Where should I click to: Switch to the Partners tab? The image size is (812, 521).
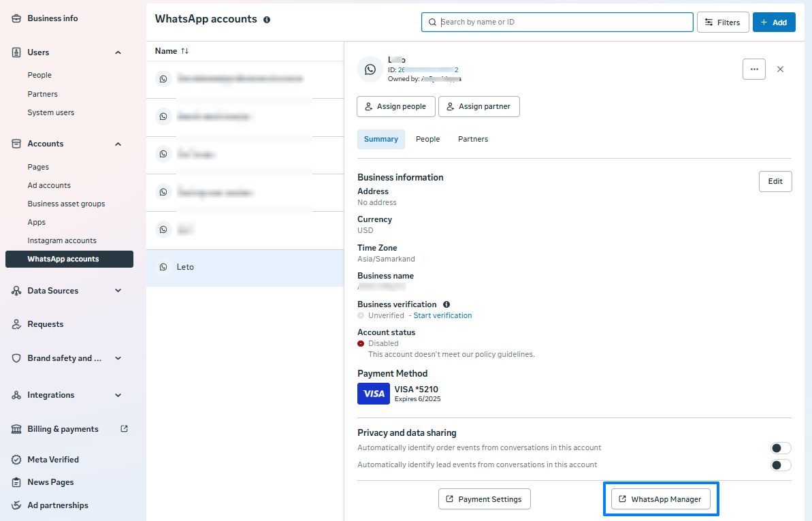(x=472, y=139)
